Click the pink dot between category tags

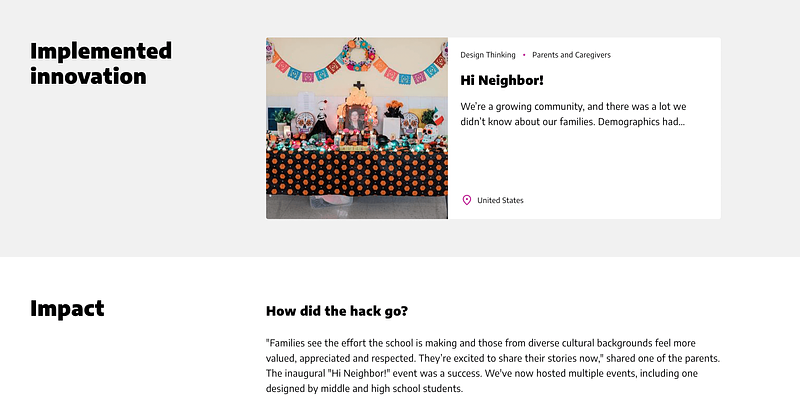[x=524, y=55]
